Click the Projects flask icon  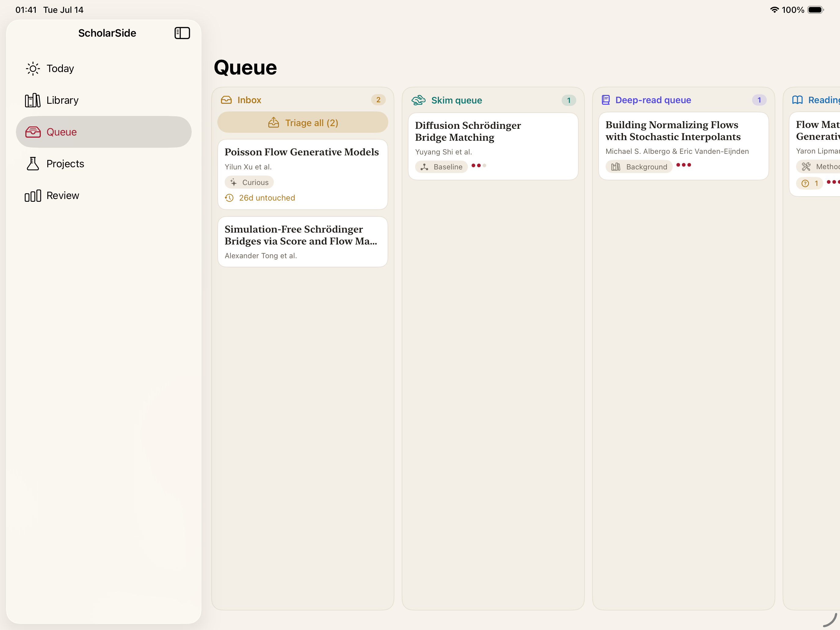pos(33,164)
